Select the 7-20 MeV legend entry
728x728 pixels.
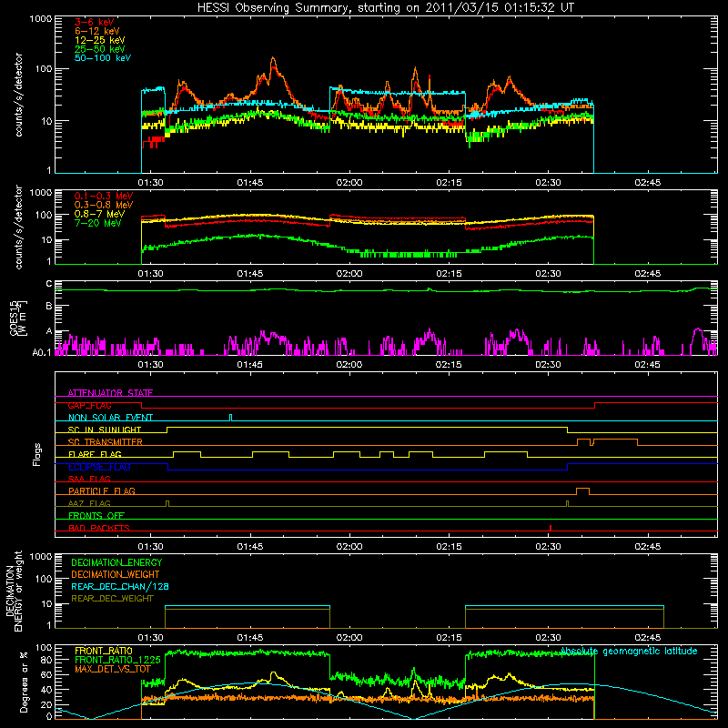point(98,223)
